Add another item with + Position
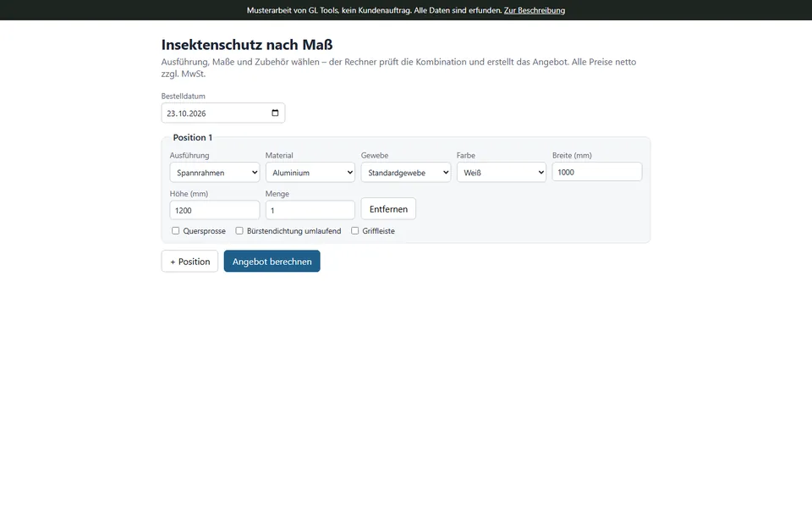Viewport: 812px width, 508px height. pyautogui.click(x=189, y=262)
